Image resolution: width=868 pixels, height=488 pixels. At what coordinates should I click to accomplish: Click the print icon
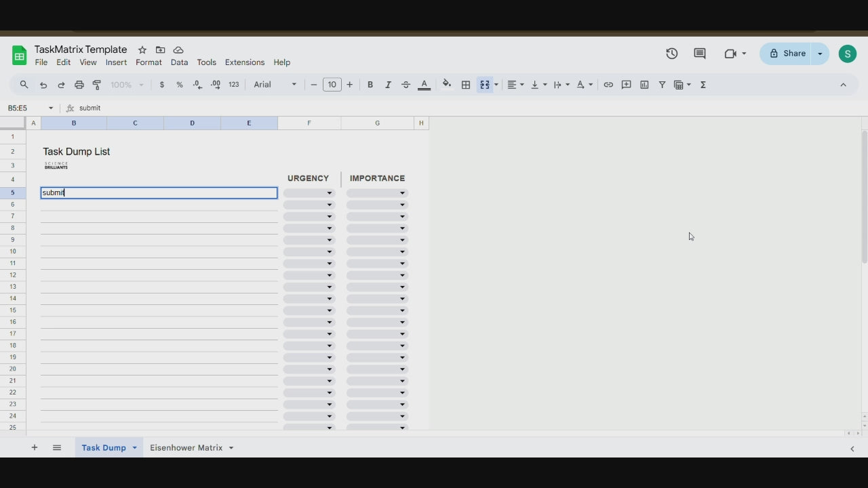(x=79, y=85)
